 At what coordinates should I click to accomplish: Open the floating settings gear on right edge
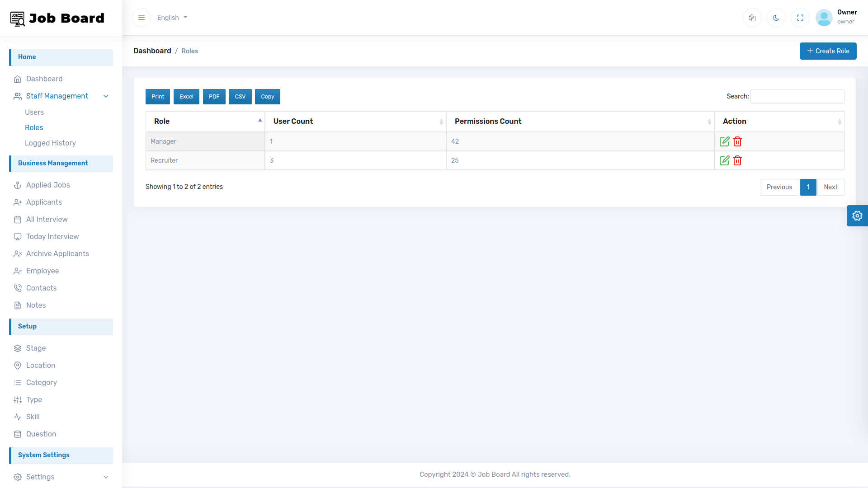tap(857, 216)
